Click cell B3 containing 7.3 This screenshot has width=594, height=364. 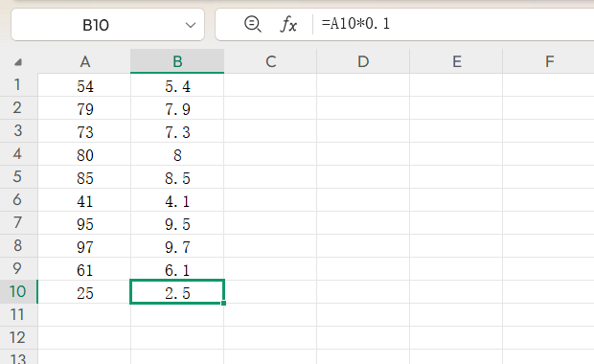(177, 131)
